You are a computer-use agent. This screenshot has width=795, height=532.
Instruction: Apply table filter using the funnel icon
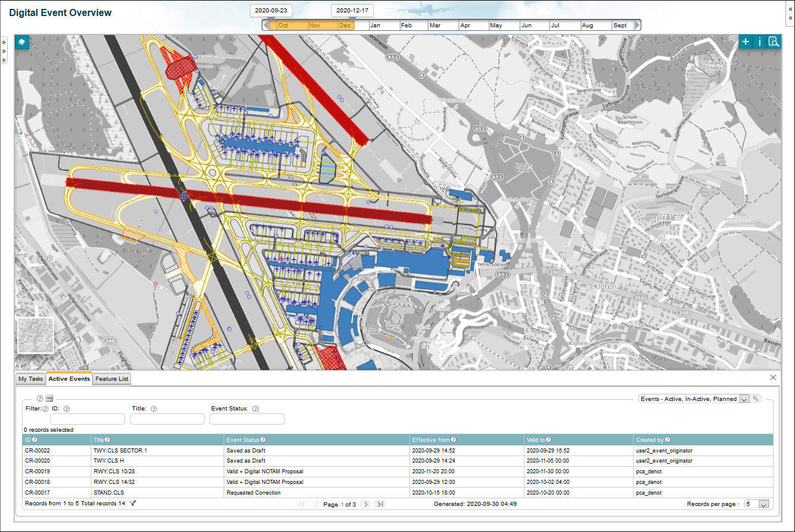(x=132, y=502)
